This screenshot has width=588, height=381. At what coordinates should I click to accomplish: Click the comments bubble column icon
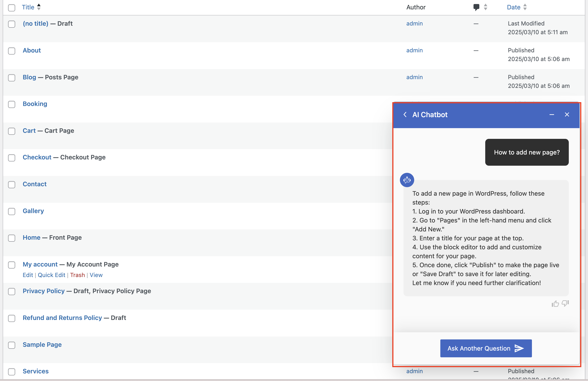(x=476, y=7)
